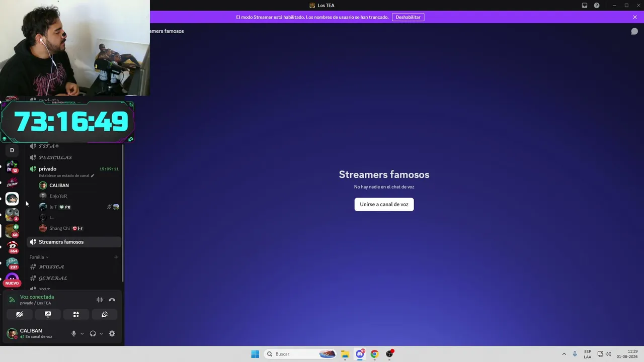Disable Streamer mode with Deshabilitar
Viewport: 644px width, 362px height.
coord(408,17)
